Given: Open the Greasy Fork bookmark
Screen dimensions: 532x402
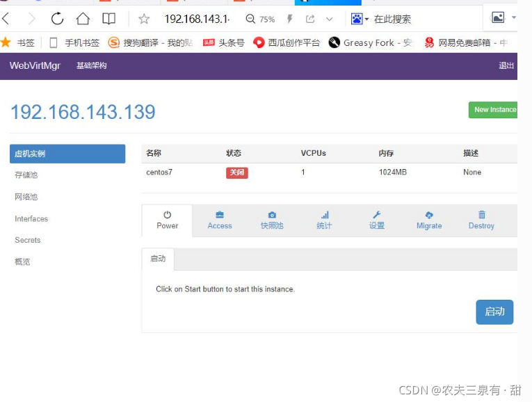Looking at the screenshot, I should (370, 42).
